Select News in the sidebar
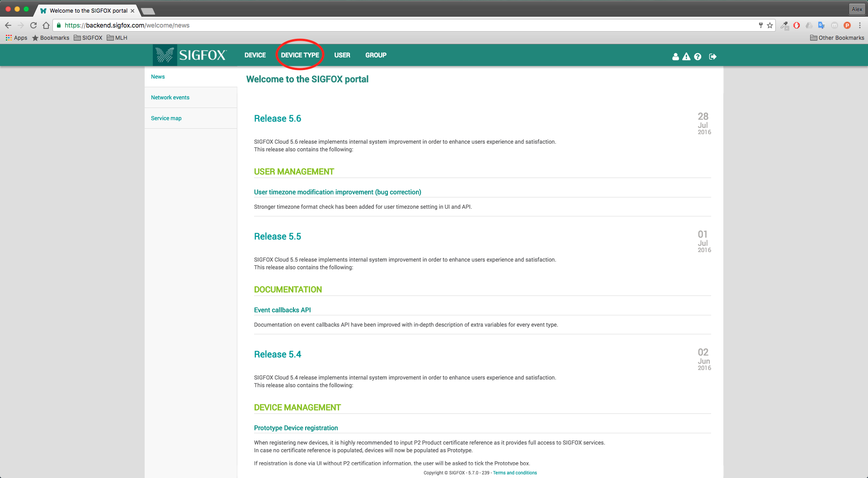 click(x=191, y=77)
